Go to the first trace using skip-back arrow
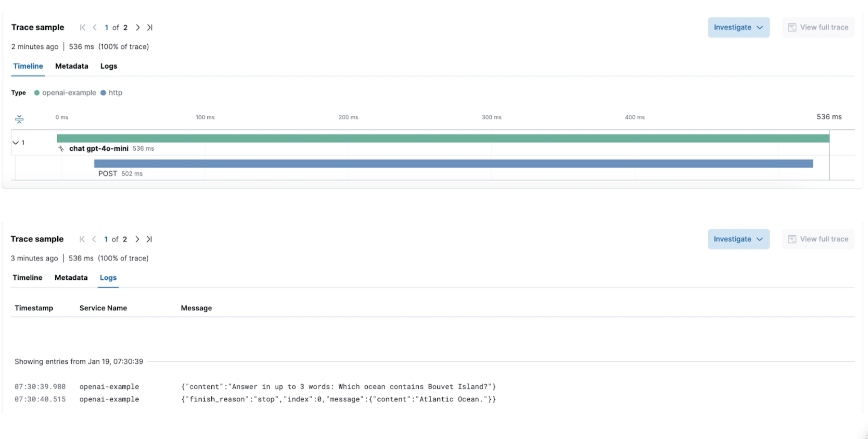Image resolution: width=868 pixels, height=439 pixels. pos(82,27)
